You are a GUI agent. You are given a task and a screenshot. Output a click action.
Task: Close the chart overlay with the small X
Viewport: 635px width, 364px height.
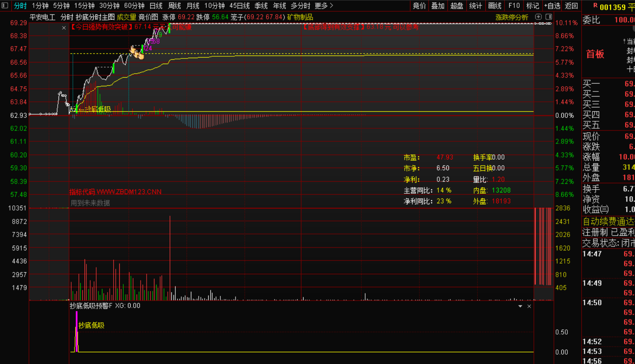[x=64, y=28]
